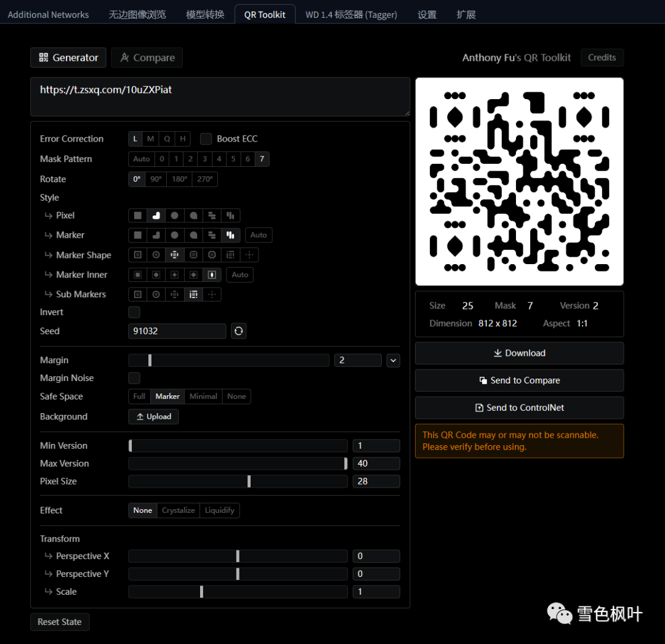Set Sub Markers to tiny-dots icon
The image size is (665, 644).
click(x=212, y=294)
